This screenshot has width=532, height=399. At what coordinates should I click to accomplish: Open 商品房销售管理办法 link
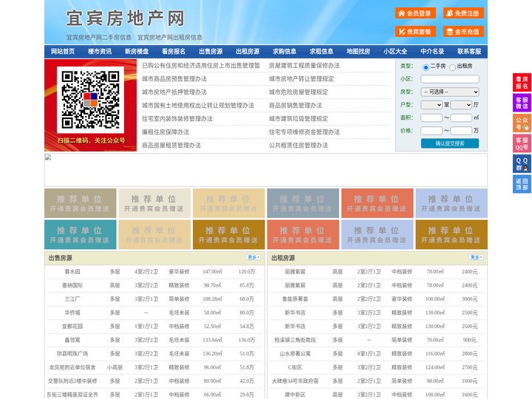296,105
